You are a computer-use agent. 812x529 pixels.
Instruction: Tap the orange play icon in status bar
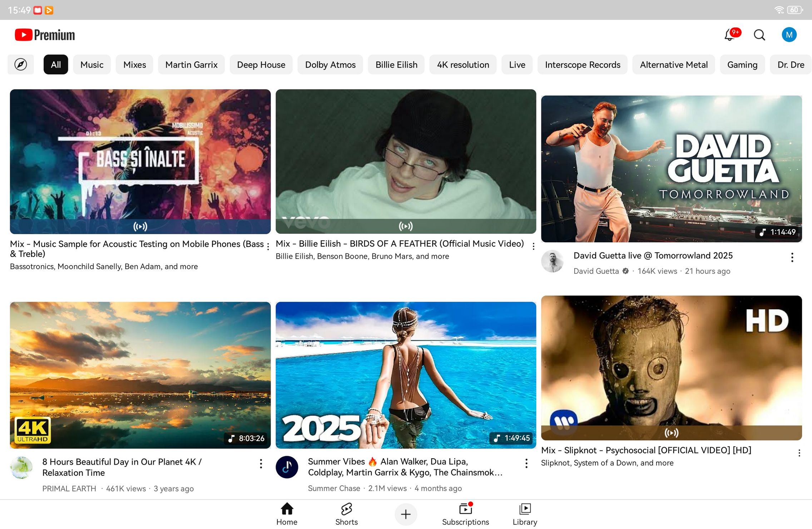(x=49, y=10)
